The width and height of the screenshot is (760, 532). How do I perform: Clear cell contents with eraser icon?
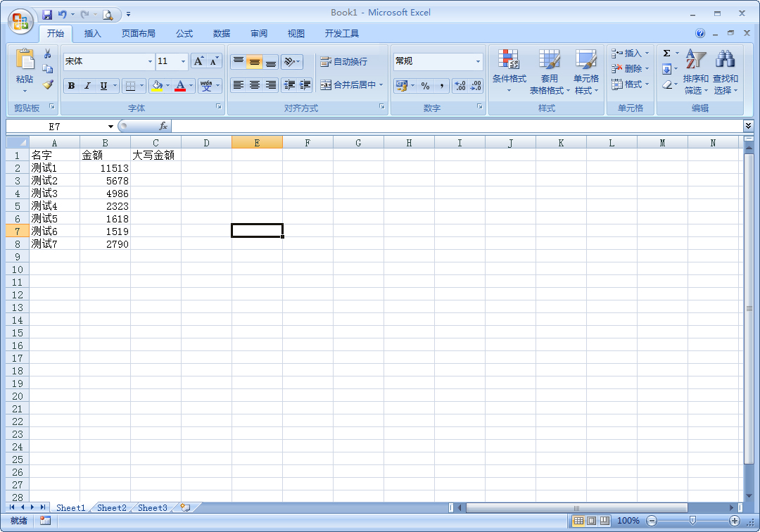click(x=667, y=84)
